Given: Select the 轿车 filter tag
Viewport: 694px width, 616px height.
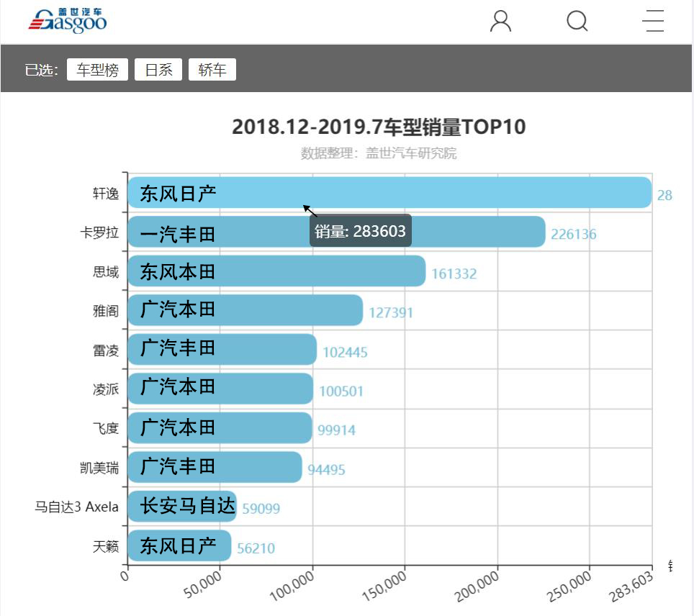Looking at the screenshot, I should pyautogui.click(x=212, y=69).
